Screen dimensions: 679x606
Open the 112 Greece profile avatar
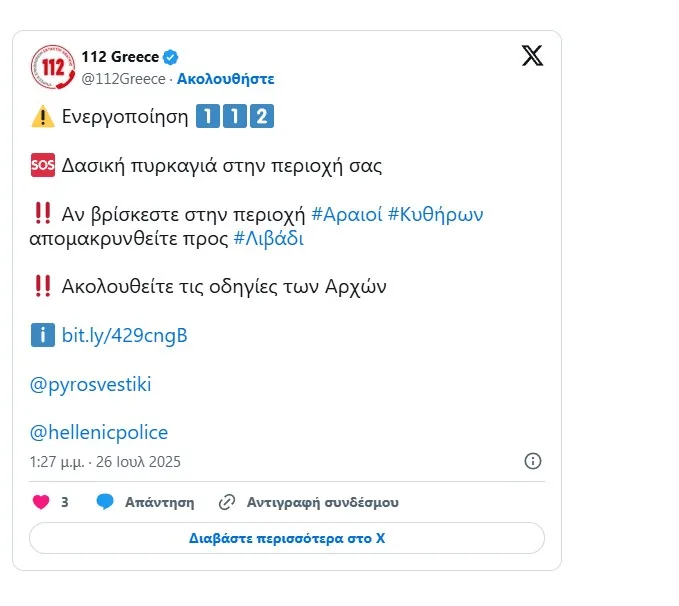click(53, 67)
